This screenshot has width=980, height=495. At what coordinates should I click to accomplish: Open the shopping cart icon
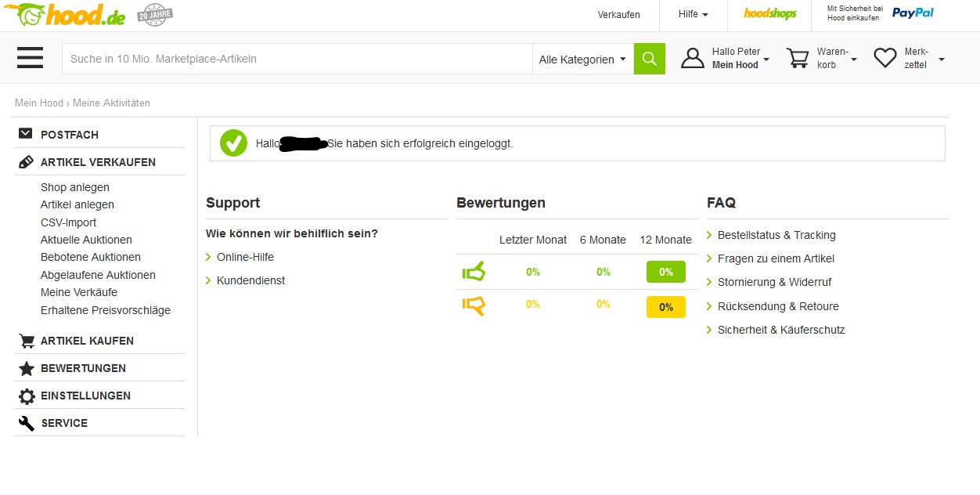pyautogui.click(x=798, y=59)
